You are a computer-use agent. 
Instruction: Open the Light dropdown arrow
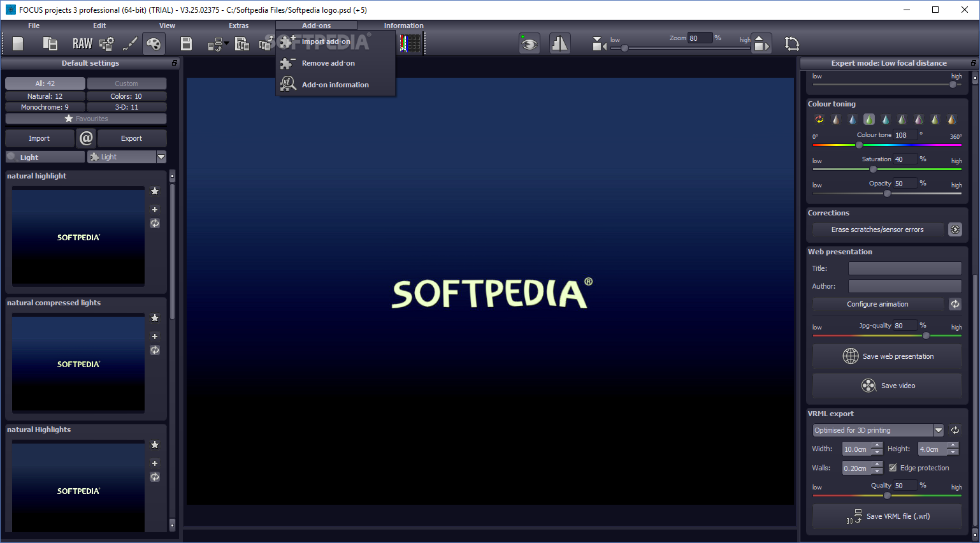[161, 157]
